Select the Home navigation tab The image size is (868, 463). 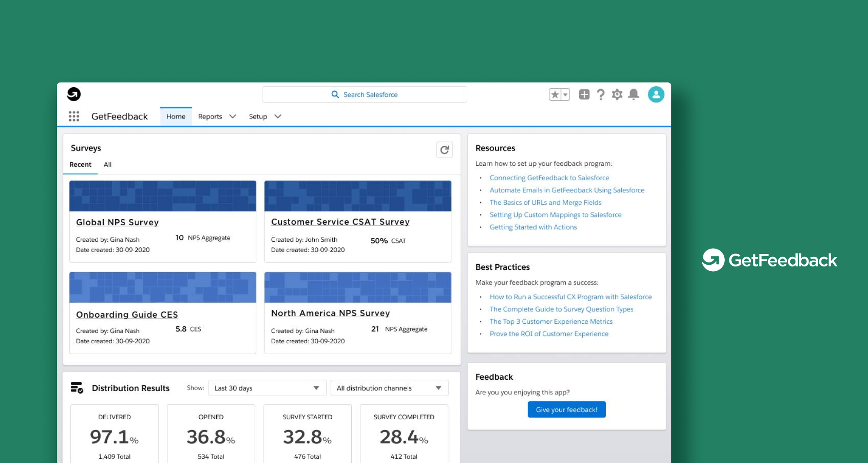pos(175,116)
